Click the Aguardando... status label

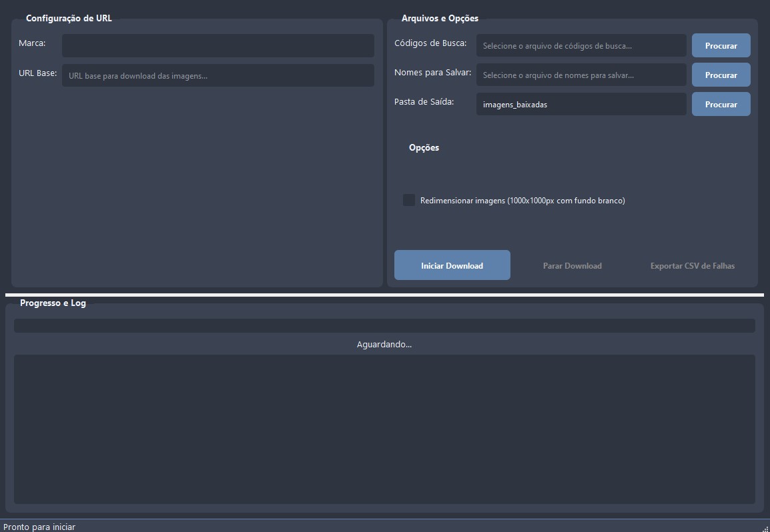384,345
